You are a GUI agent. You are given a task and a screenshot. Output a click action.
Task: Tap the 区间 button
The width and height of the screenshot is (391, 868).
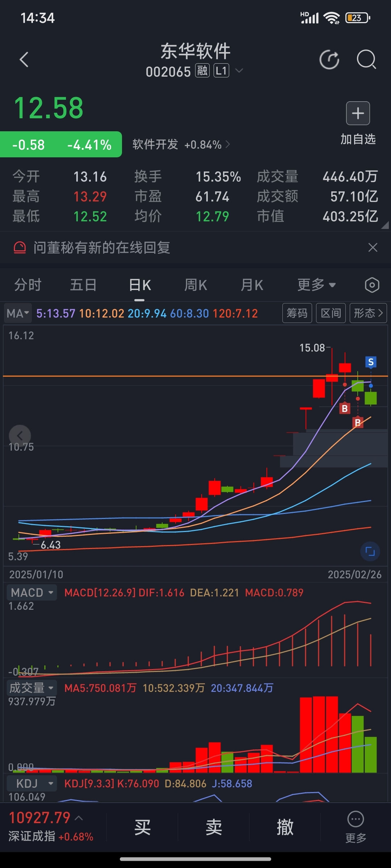coord(331,313)
